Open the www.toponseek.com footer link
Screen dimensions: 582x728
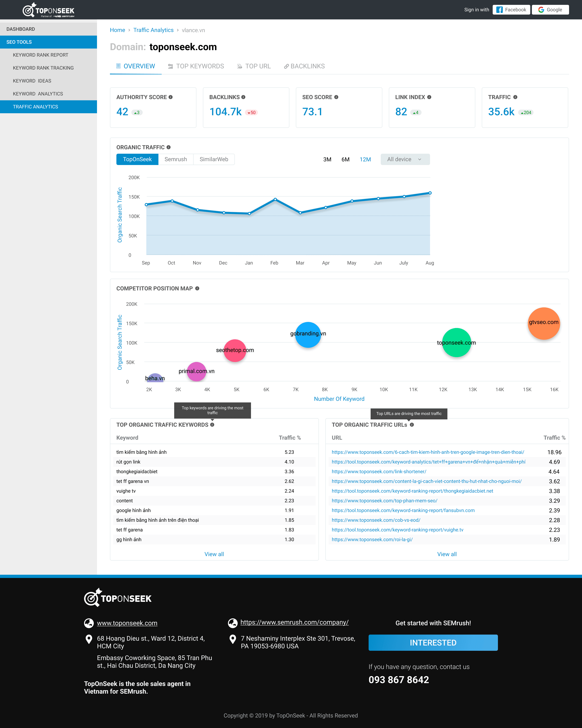127,623
